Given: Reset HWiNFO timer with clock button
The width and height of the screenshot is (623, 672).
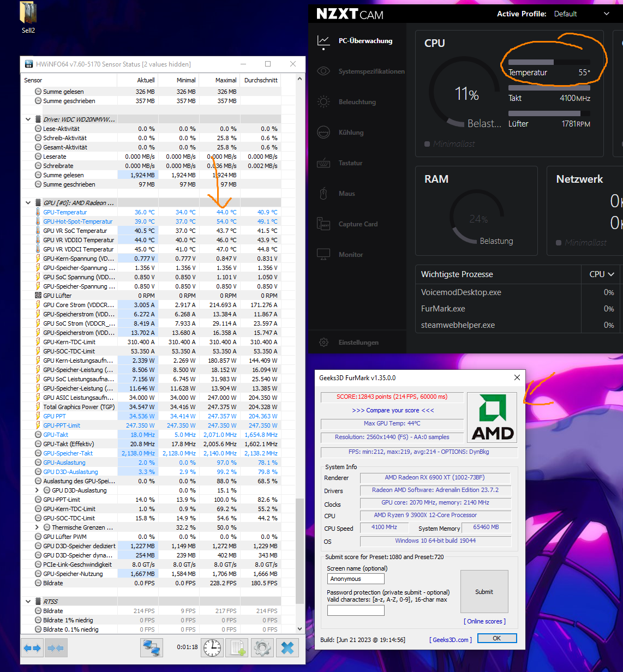Looking at the screenshot, I should tap(212, 648).
